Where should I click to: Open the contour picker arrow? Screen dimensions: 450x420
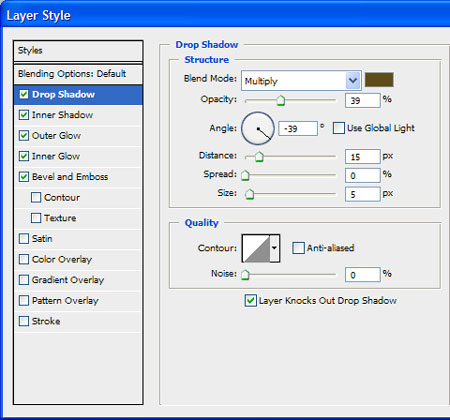pyautogui.click(x=274, y=248)
